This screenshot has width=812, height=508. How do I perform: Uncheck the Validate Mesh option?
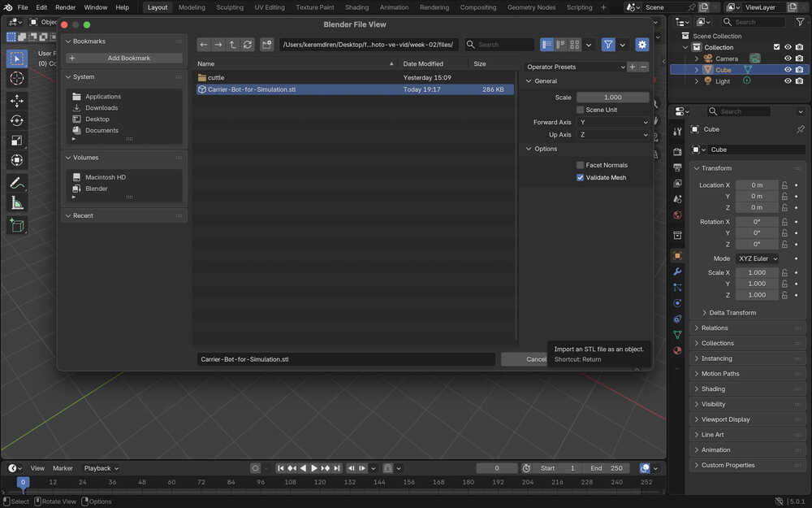click(580, 177)
